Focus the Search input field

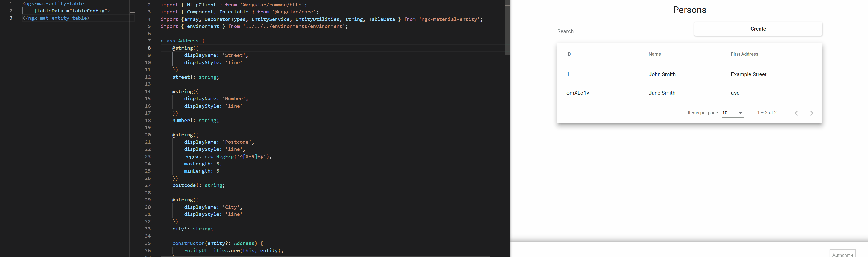[621, 31]
